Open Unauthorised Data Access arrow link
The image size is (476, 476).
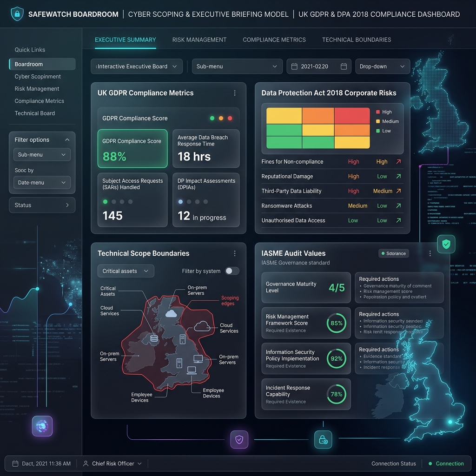tap(398, 220)
